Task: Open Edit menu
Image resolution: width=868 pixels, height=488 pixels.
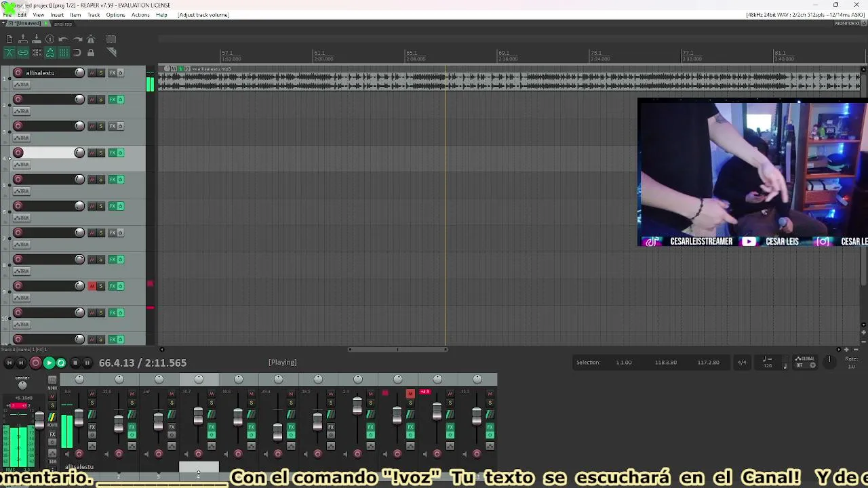Action: [22, 15]
